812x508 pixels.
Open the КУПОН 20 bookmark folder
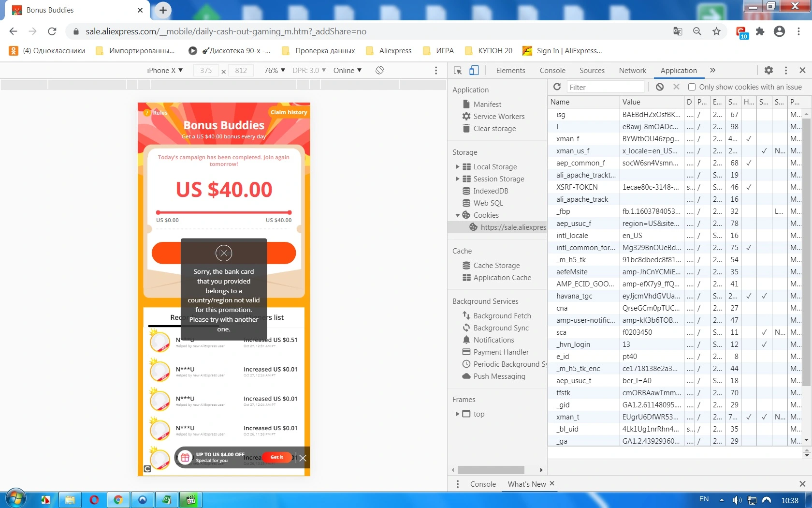[489, 51]
